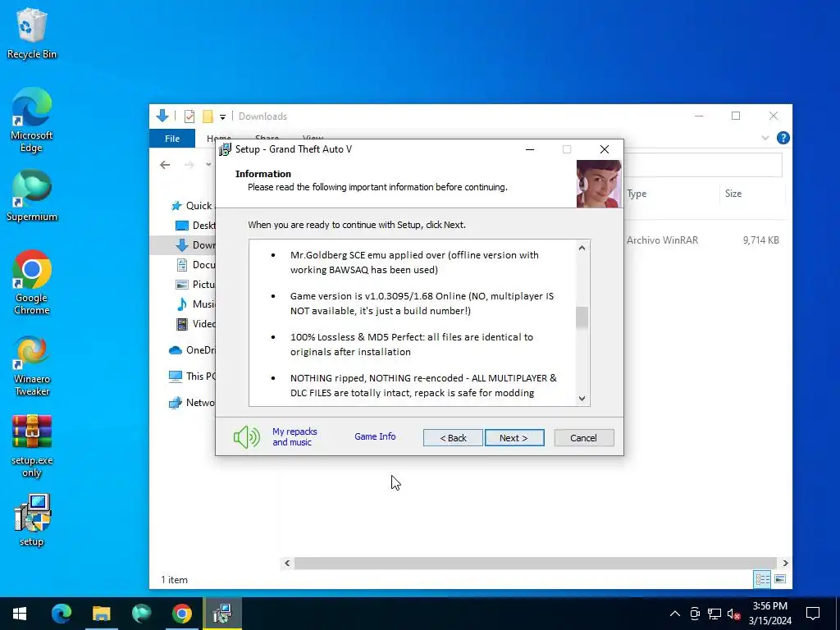Open Quick Access Toolbar customize dropdown

222,116
